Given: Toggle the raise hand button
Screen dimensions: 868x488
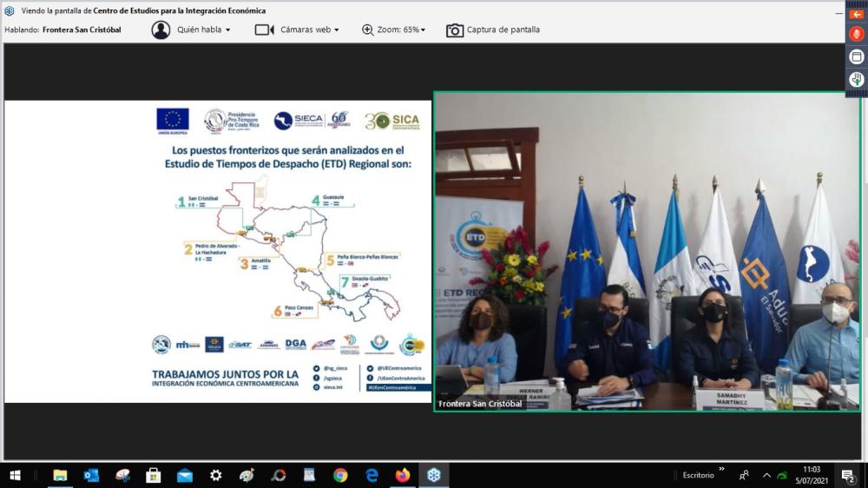Looking at the screenshot, I should pos(856,79).
